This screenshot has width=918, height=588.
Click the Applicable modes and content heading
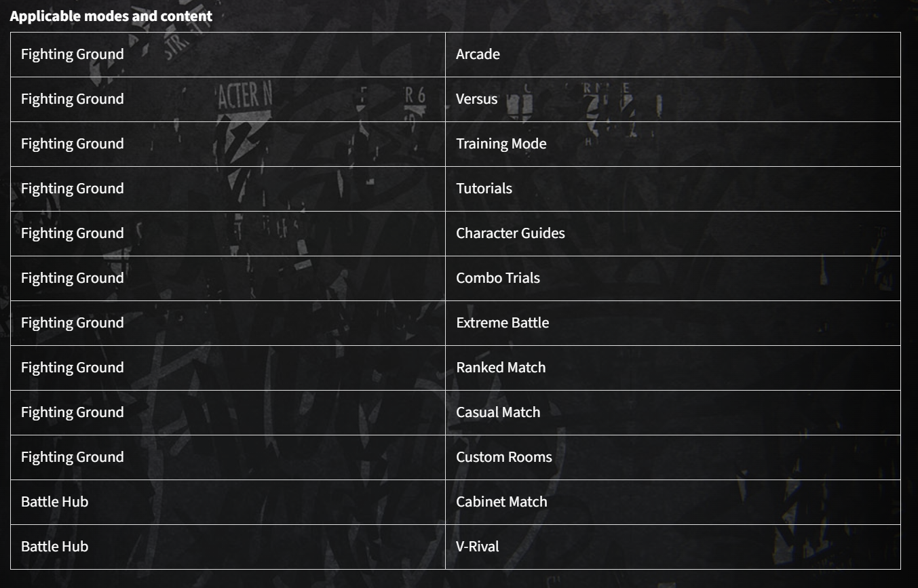[111, 16]
